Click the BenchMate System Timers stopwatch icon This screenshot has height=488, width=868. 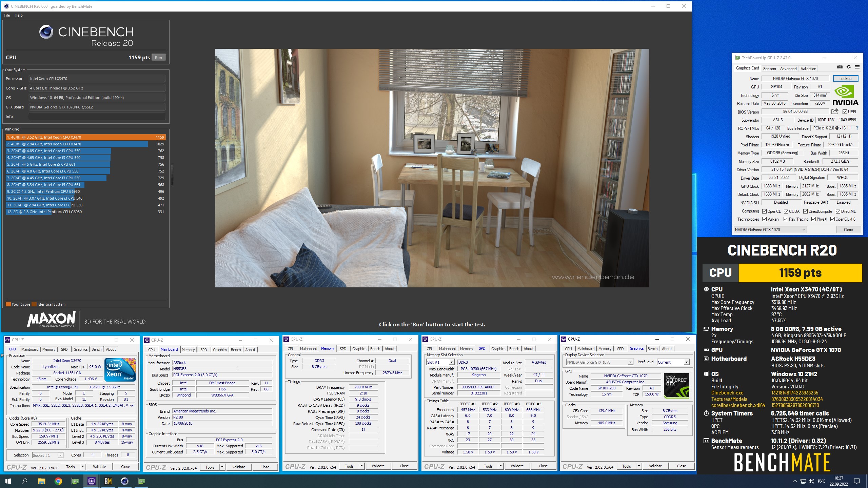click(x=706, y=413)
